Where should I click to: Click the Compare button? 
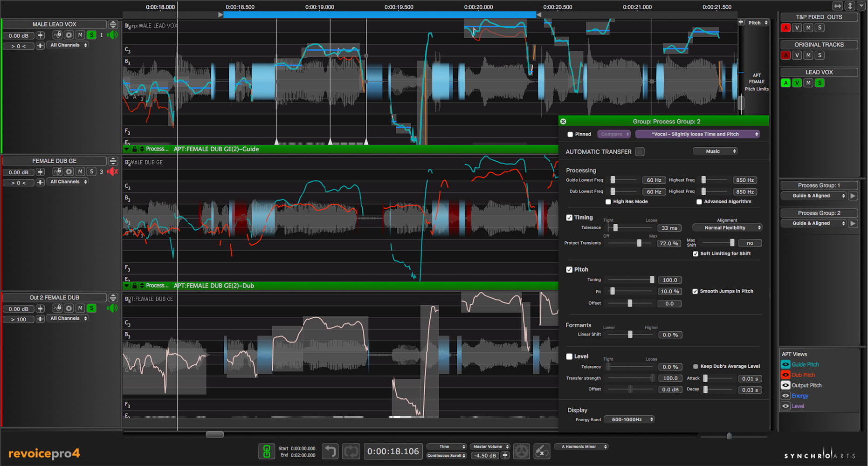(614, 134)
